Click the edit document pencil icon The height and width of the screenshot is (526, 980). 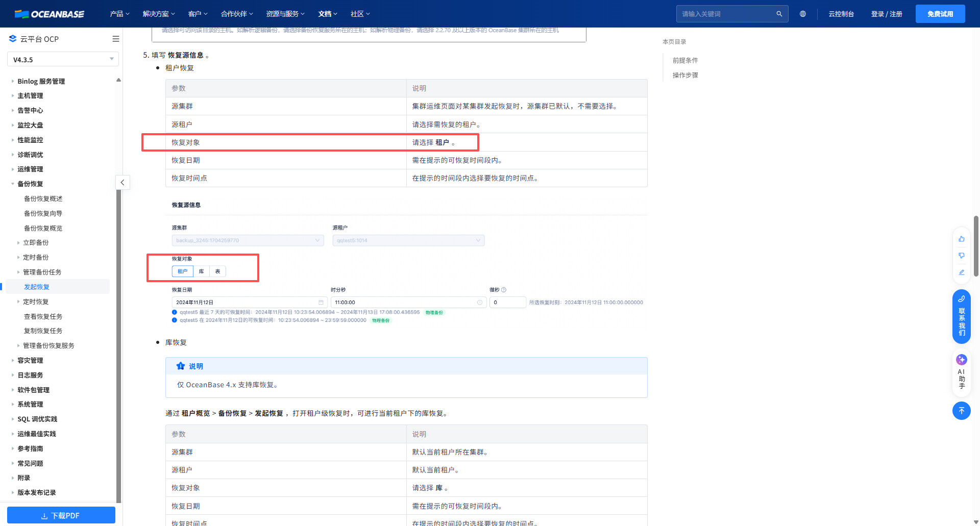click(962, 272)
